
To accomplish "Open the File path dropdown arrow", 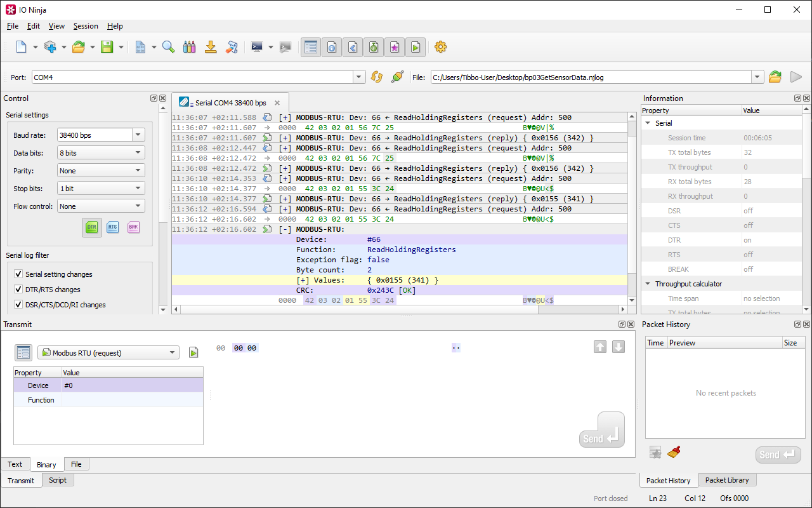I will point(757,77).
